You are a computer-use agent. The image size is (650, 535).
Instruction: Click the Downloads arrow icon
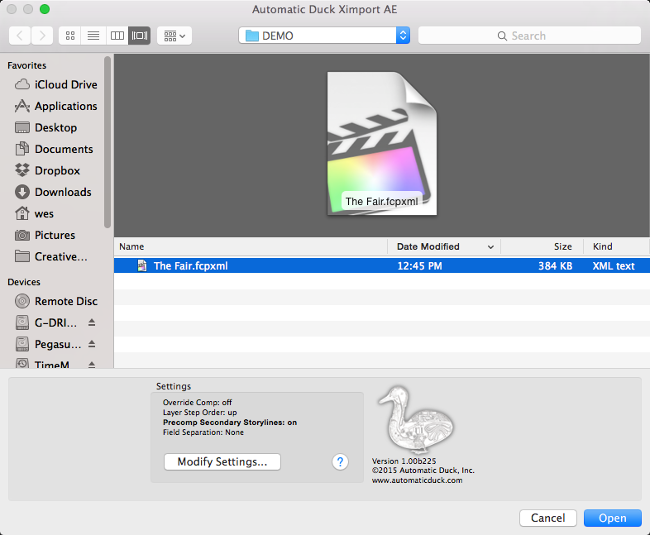pyautogui.click(x=22, y=192)
